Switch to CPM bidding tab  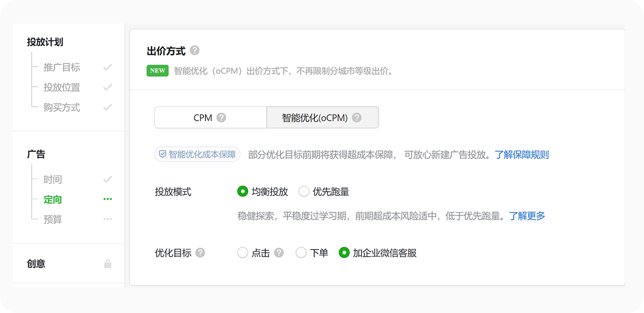click(x=210, y=118)
